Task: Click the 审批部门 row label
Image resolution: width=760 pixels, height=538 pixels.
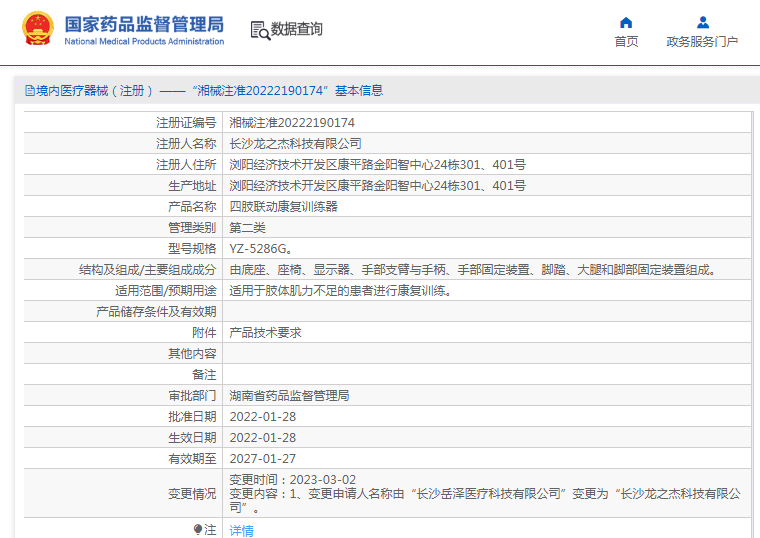Action: tap(192, 396)
